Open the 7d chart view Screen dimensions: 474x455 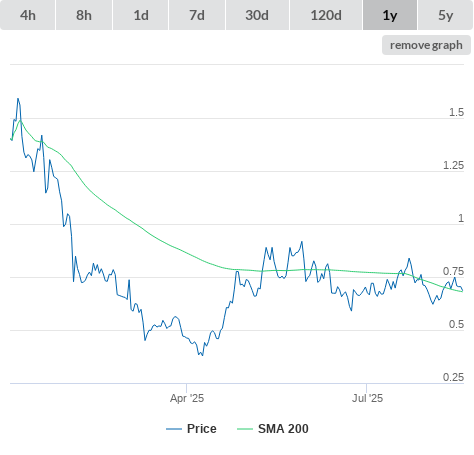[197, 15]
